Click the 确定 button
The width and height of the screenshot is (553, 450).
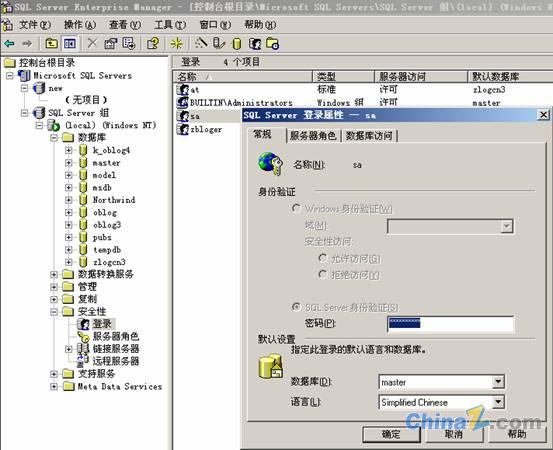391,434
